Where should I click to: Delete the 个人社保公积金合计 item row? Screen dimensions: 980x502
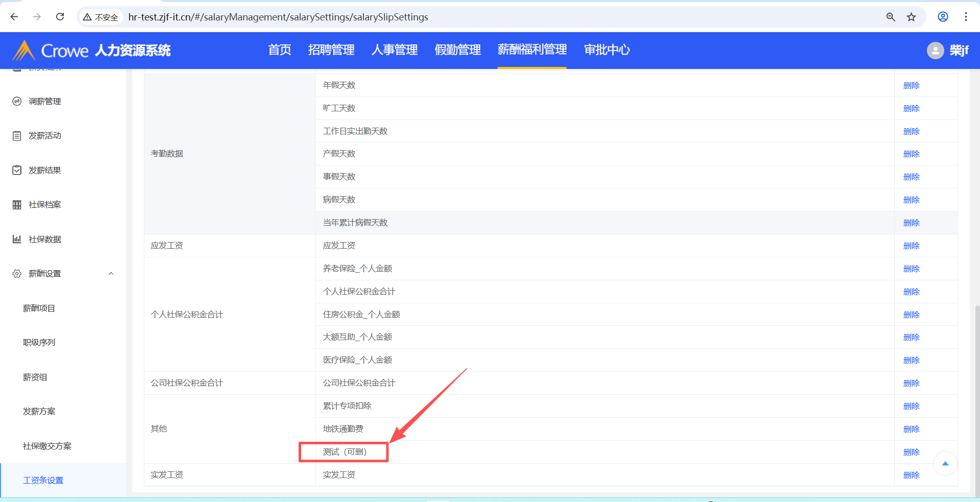[x=911, y=292]
